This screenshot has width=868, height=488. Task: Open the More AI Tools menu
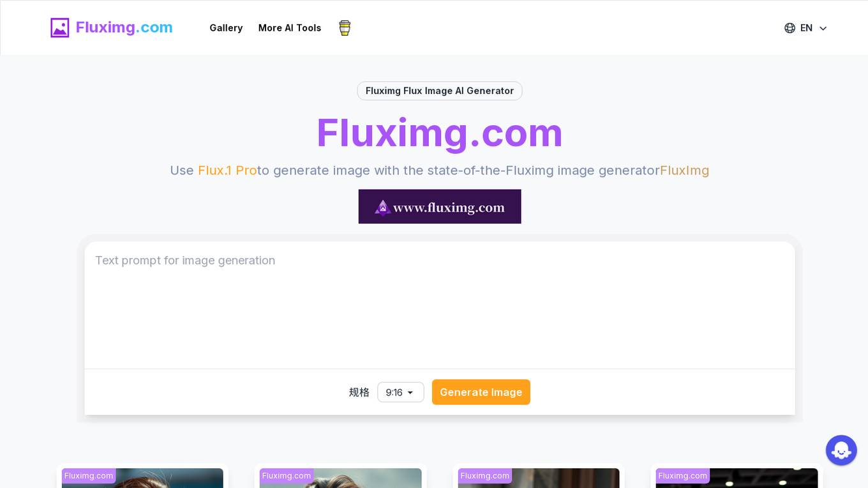point(290,28)
